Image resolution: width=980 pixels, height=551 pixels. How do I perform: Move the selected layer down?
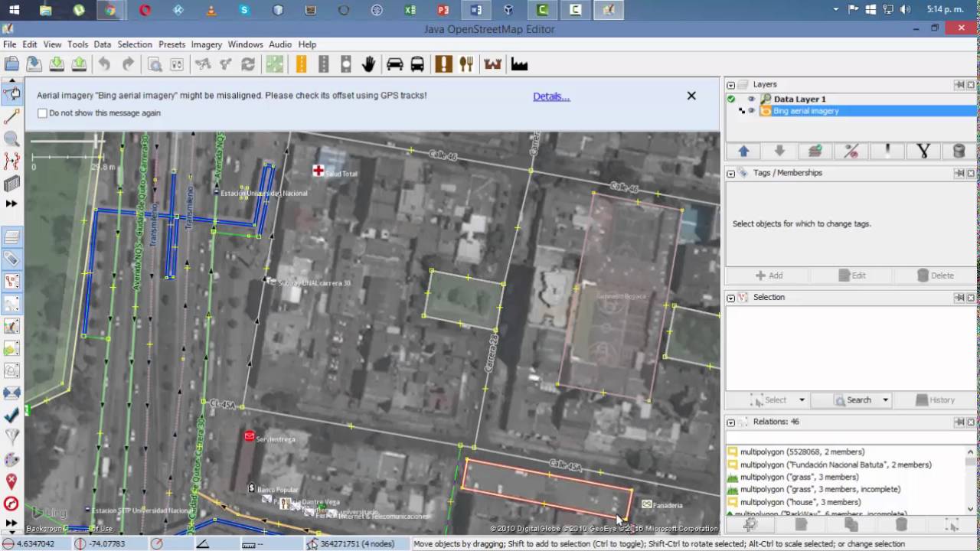click(x=779, y=152)
